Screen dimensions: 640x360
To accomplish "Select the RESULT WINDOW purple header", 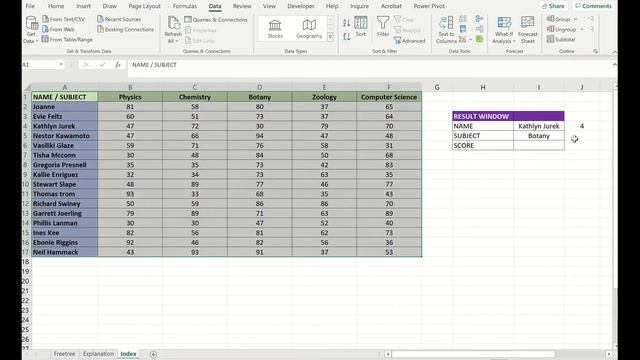I will 508,116.
